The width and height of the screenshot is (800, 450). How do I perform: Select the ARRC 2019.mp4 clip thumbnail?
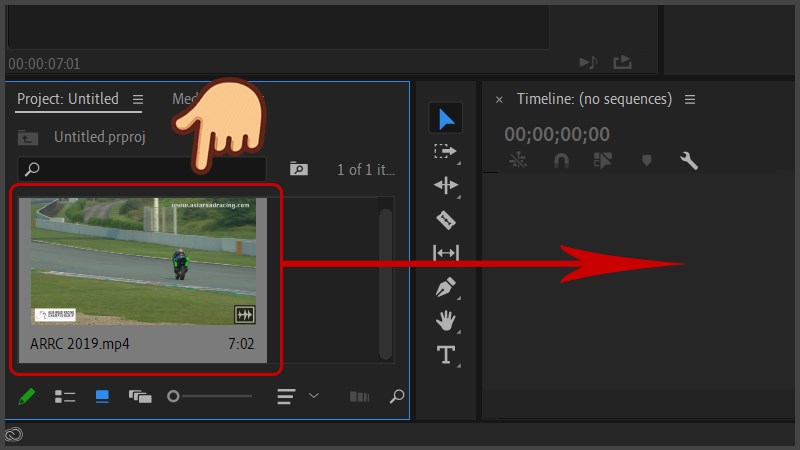tap(143, 261)
